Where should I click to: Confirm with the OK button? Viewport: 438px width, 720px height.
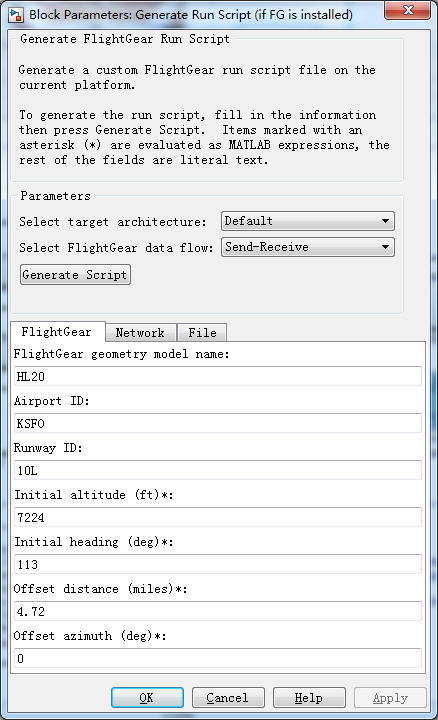[x=147, y=698]
